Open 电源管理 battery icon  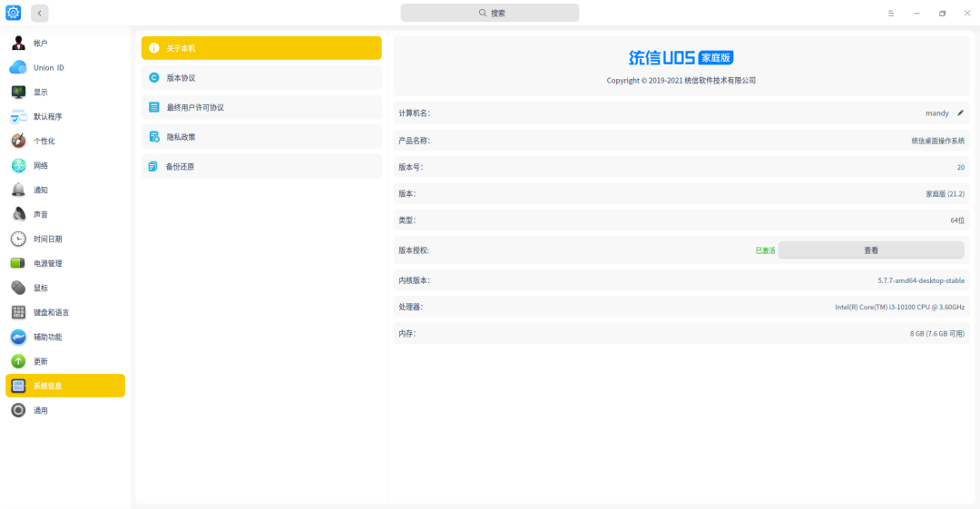[18, 263]
